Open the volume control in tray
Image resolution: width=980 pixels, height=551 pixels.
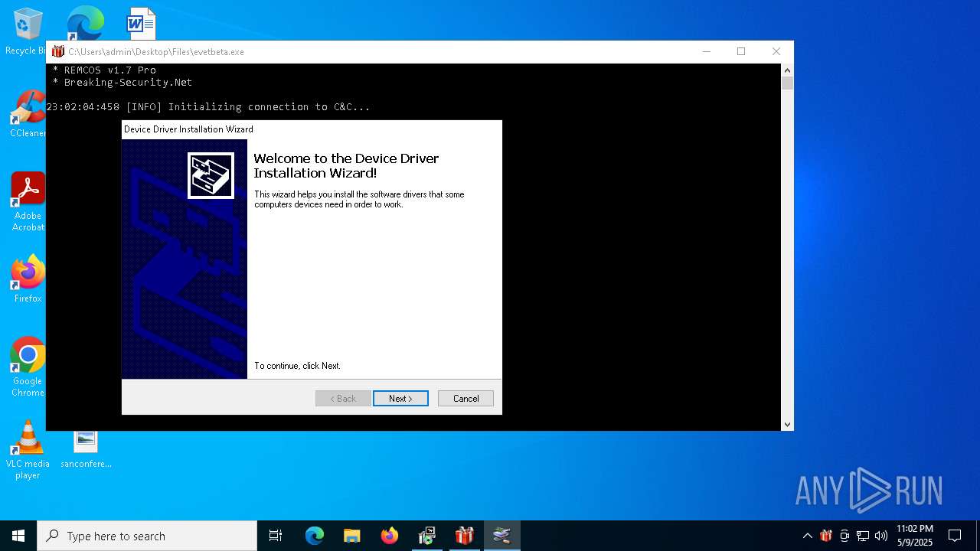pyautogui.click(x=881, y=536)
